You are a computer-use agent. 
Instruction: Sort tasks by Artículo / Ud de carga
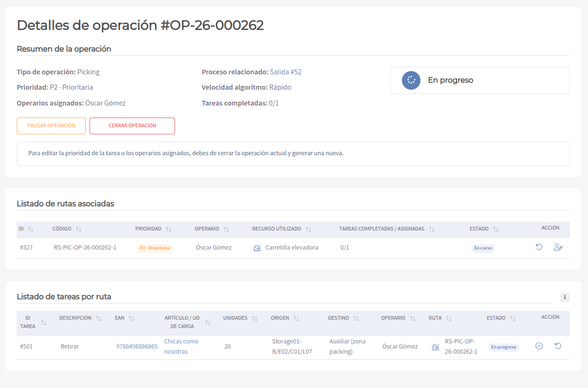pyautogui.click(x=208, y=322)
